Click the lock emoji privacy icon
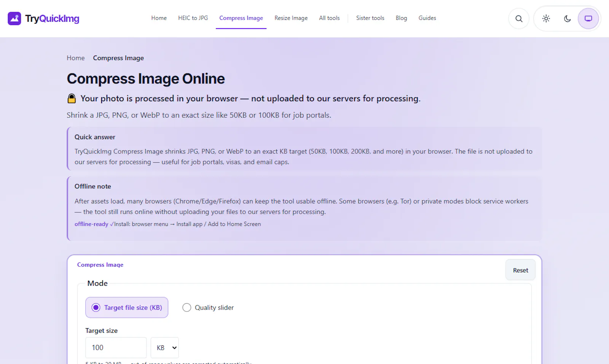Viewport: 609px width, 364px height. click(x=72, y=99)
